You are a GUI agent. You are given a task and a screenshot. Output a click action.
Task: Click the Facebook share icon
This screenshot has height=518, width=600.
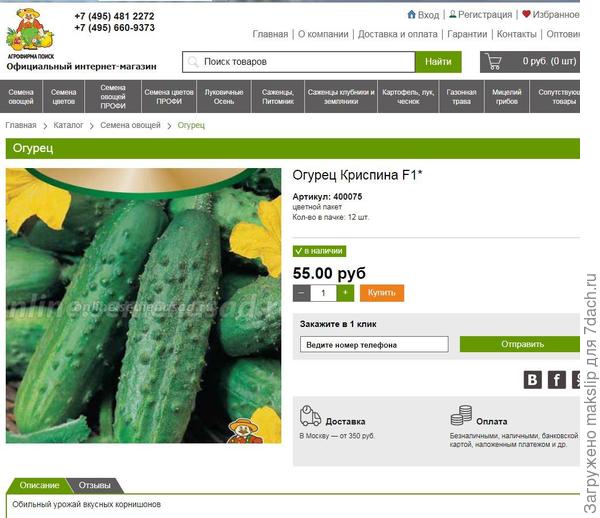click(557, 380)
